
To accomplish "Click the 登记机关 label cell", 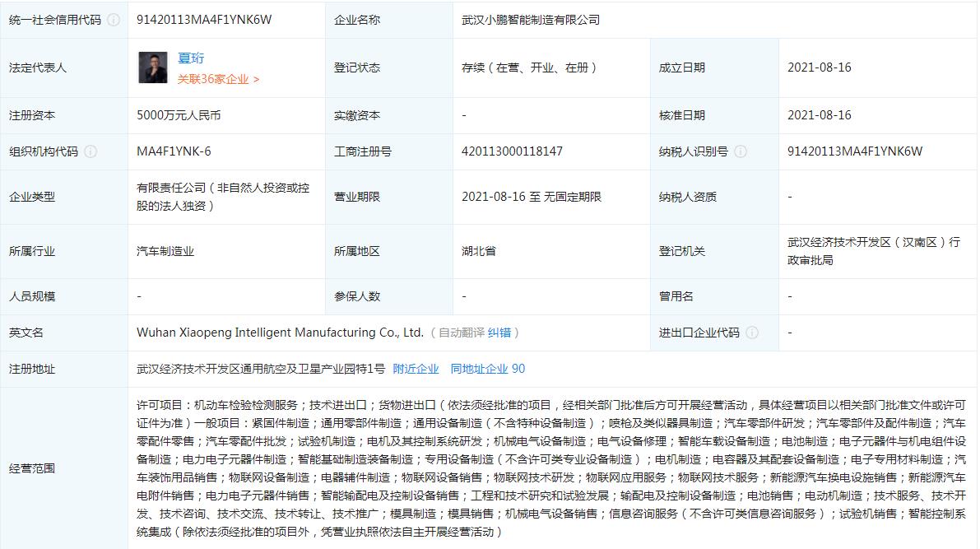I will (x=714, y=251).
